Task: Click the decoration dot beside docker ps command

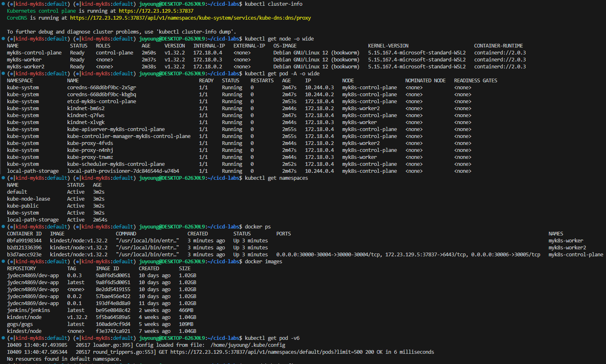Action: pyautogui.click(x=3, y=227)
